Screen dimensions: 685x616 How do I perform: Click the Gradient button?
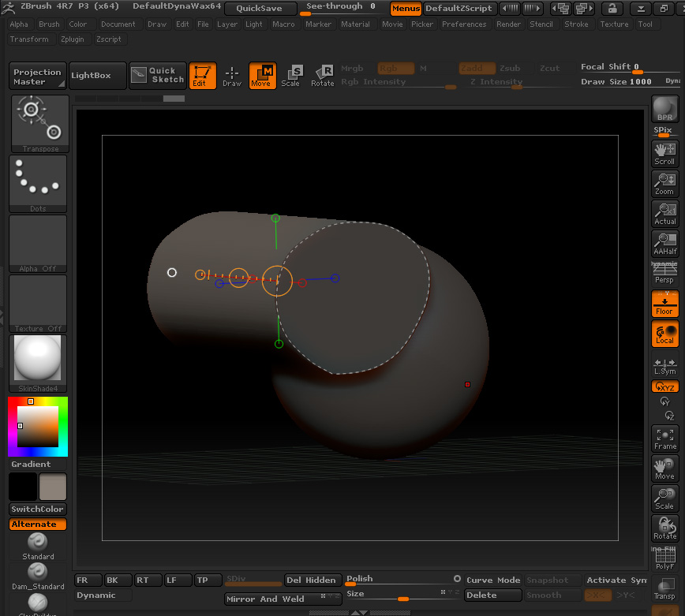pyautogui.click(x=38, y=464)
